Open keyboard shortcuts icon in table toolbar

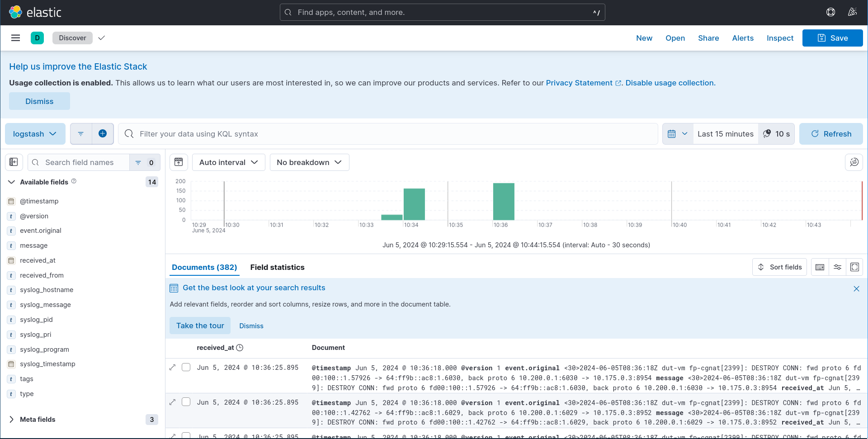tap(820, 267)
